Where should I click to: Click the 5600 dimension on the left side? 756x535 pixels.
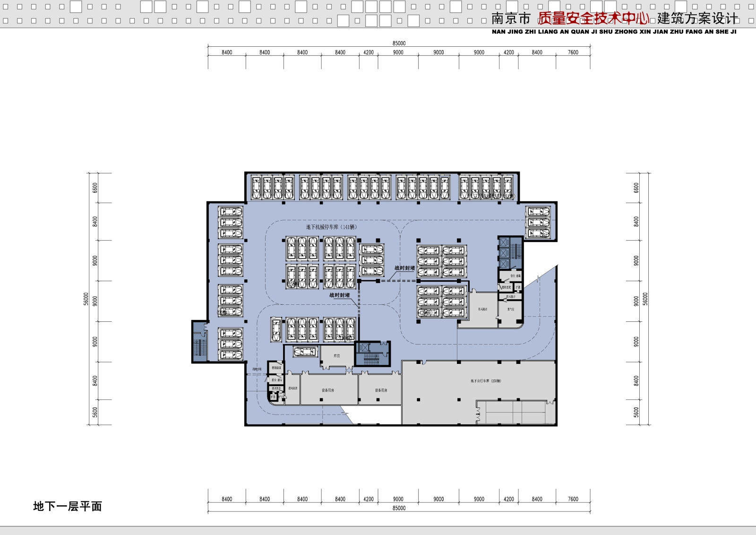click(95, 412)
